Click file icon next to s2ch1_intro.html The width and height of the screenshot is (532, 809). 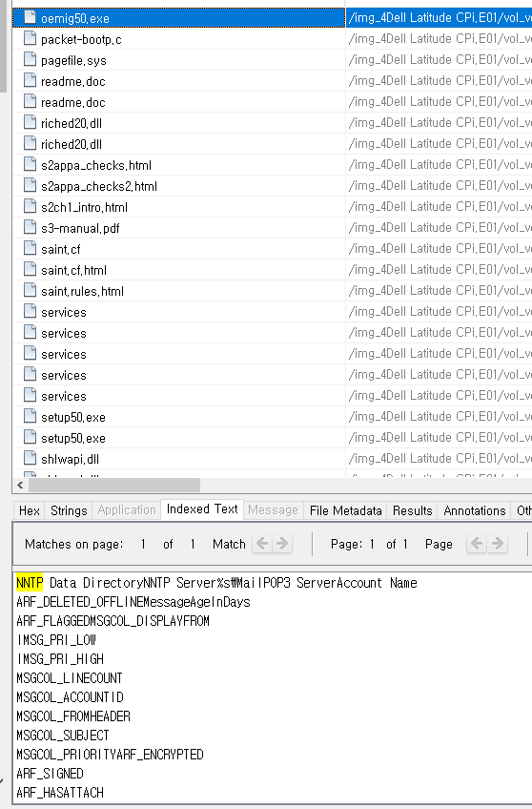click(31, 206)
